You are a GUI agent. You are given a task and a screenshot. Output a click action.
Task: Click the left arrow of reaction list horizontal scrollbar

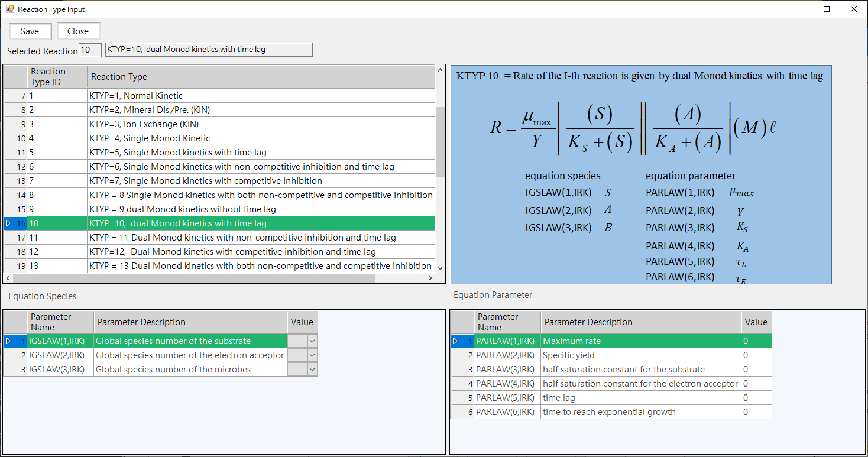(x=8, y=278)
